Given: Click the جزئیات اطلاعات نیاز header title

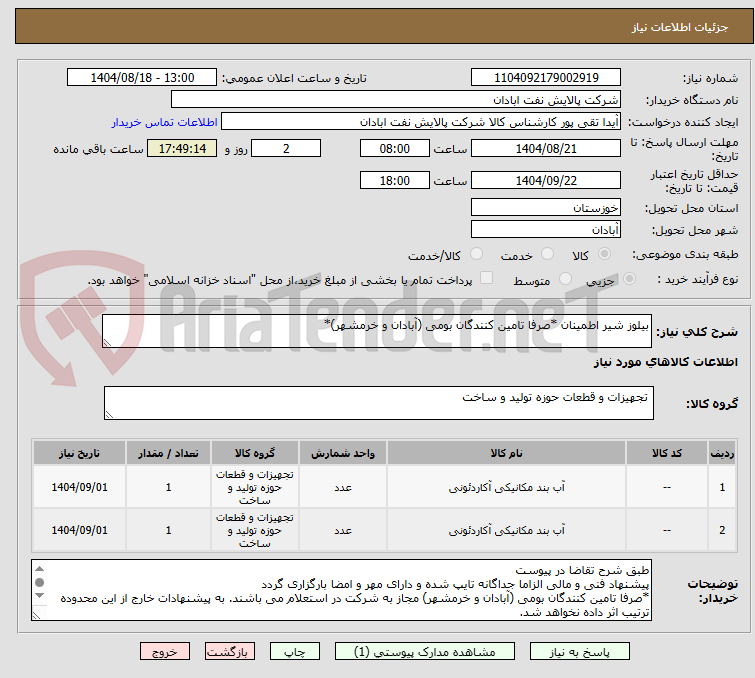Looking at the screenshot, I should (x=680, y=27).
